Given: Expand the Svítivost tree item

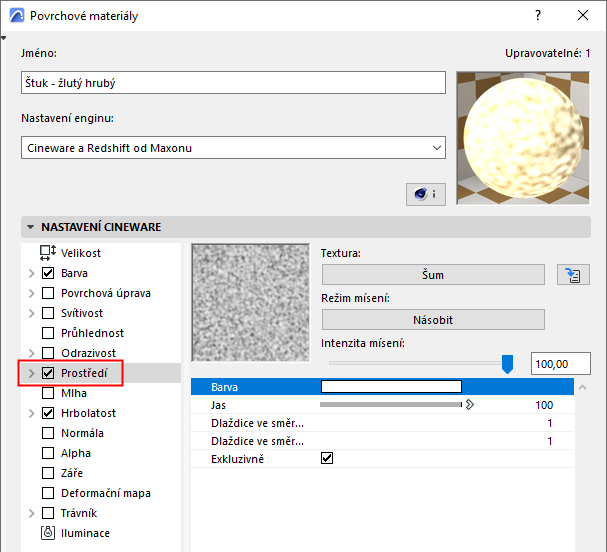Looking at the screenshot, I should click(x=31, y=313).
